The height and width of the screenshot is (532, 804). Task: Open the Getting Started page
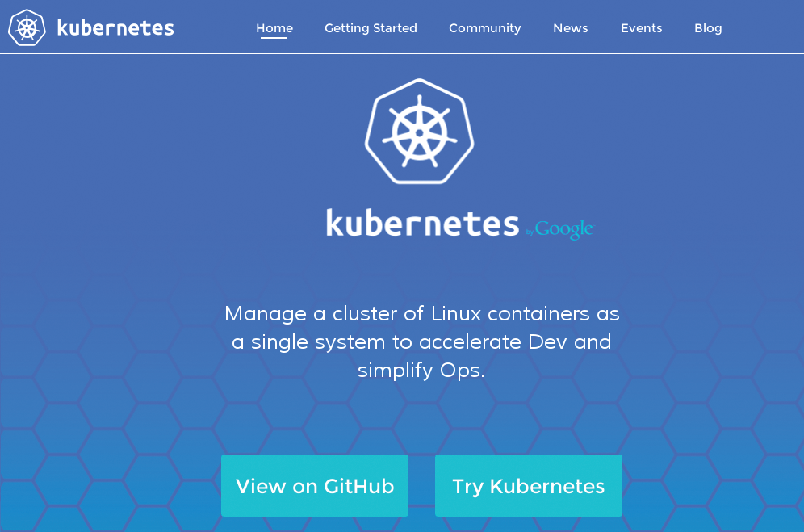(371, 27)
